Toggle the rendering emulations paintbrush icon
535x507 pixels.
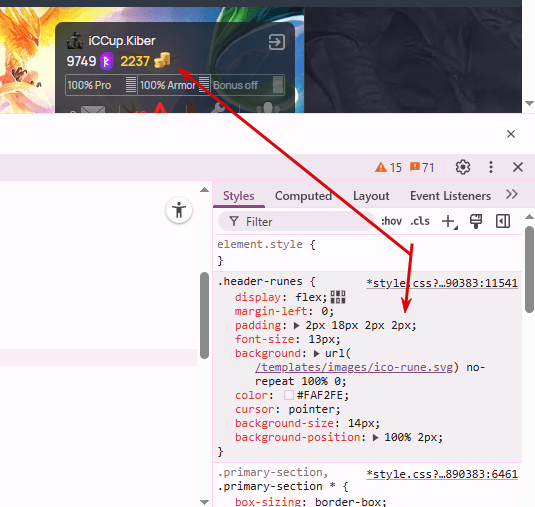476,221
